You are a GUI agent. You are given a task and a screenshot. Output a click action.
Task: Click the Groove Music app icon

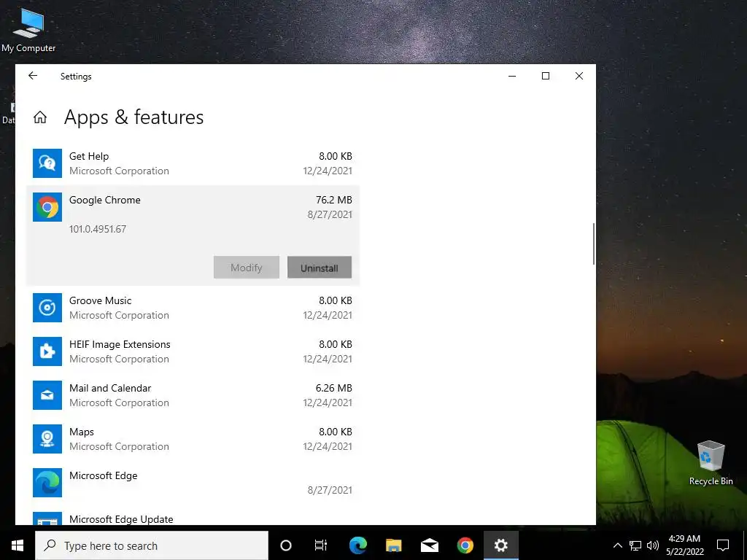47,308
